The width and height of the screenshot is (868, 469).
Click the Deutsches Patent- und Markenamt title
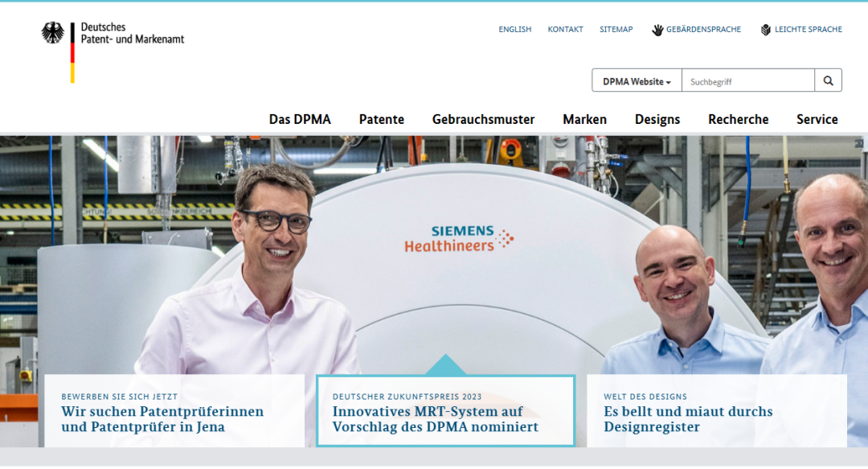pyautogui.click(x=133, y=33)
